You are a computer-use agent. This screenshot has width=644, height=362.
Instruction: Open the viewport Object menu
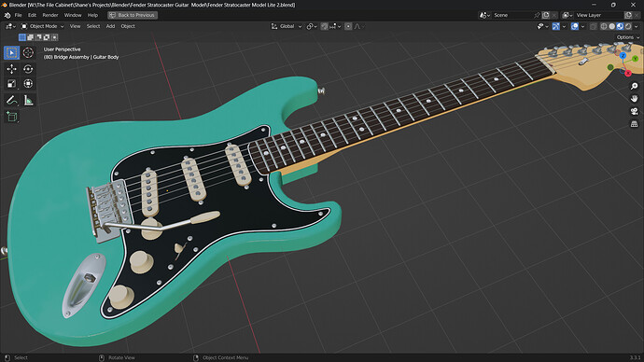(128, 26)
